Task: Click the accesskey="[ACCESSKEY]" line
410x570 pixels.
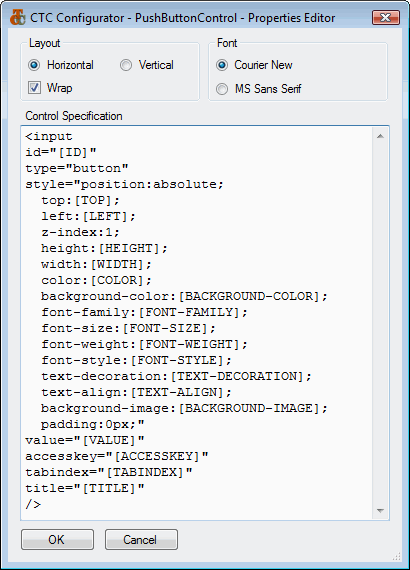Action: pyautogui.click(x=117, y=457)
